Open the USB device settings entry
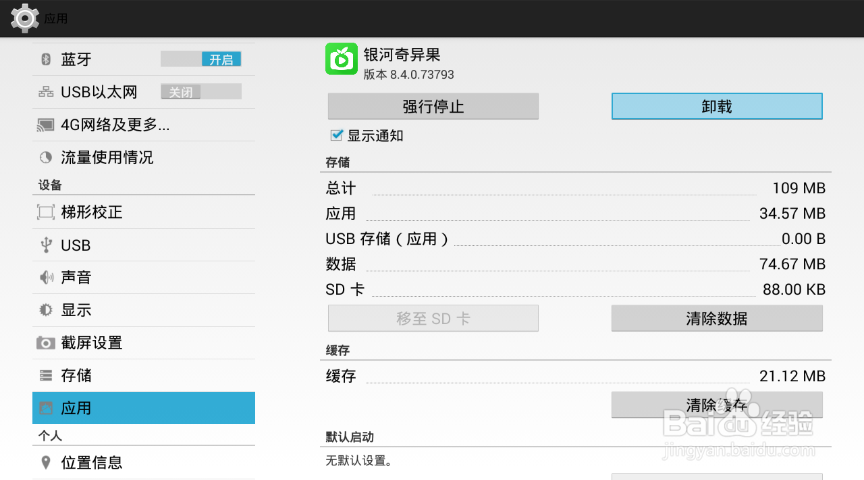The width and height of the screenshot is (864, 480). click(143, 245)
